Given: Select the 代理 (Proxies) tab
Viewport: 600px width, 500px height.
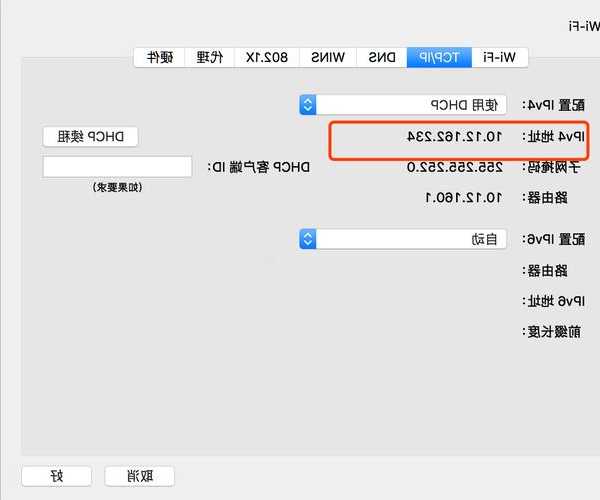Looking at the screenshot, I should (x=210, y=57).
